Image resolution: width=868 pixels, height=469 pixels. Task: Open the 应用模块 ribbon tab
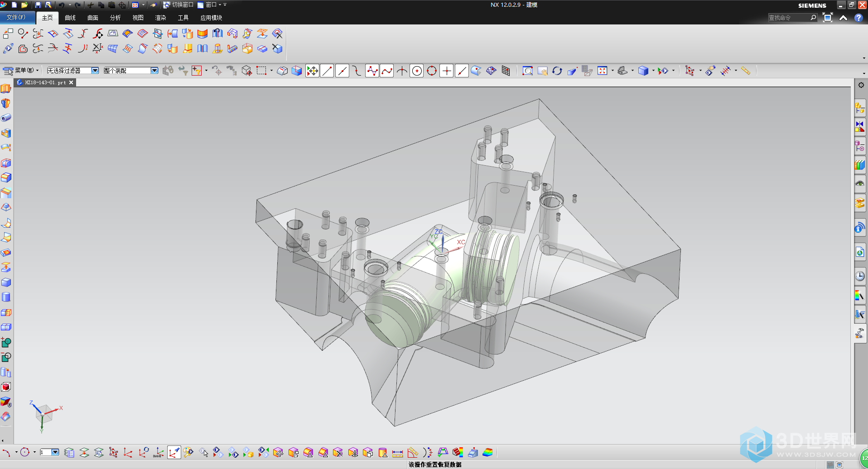211,18
